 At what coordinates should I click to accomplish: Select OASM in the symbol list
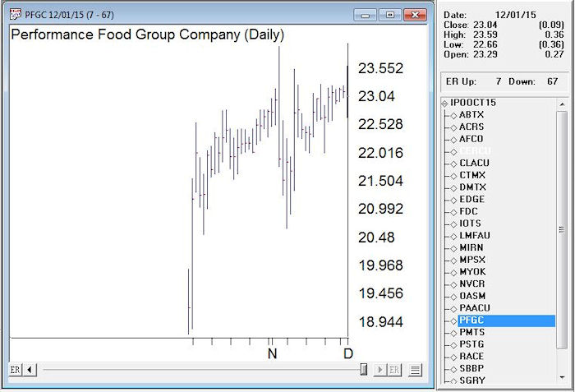coord(472,296)
